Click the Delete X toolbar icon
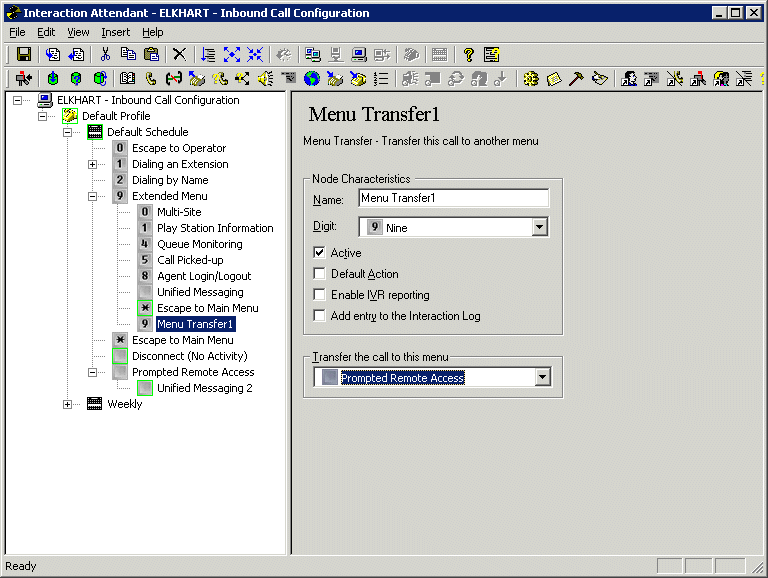Image resolution: width=768 pixels, height=578 pixels. coord(179,55)
